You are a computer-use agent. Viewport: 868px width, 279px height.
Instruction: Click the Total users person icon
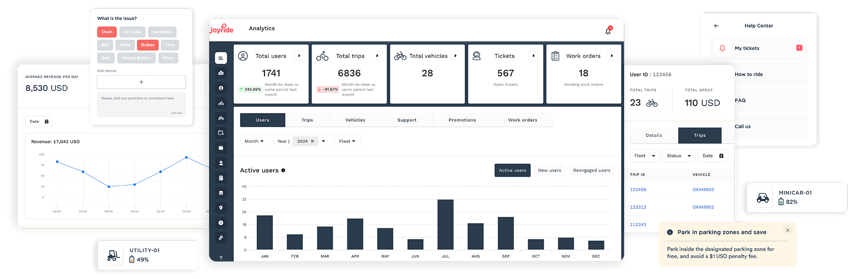click(x=243, y=56)
